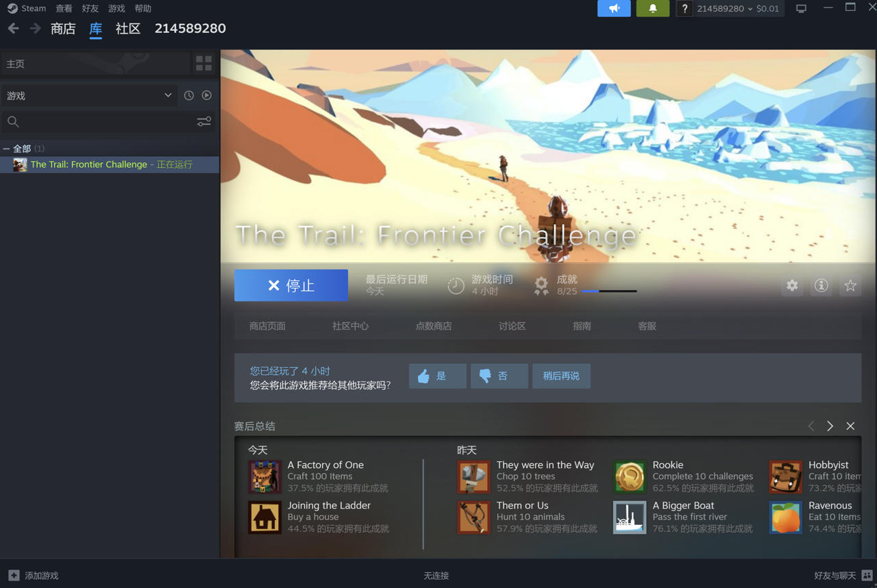
Task: Expand account dropdown 214589280 with balance
Action: point(738,8)
